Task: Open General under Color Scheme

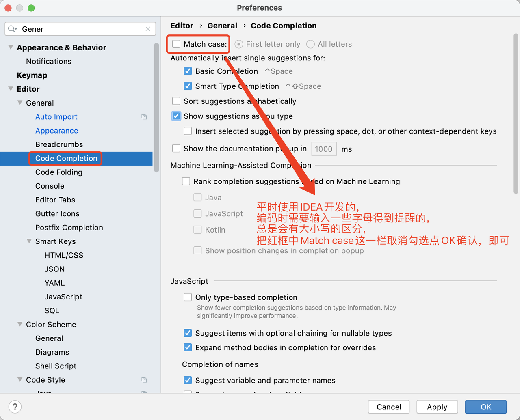Action: [49, 338]
